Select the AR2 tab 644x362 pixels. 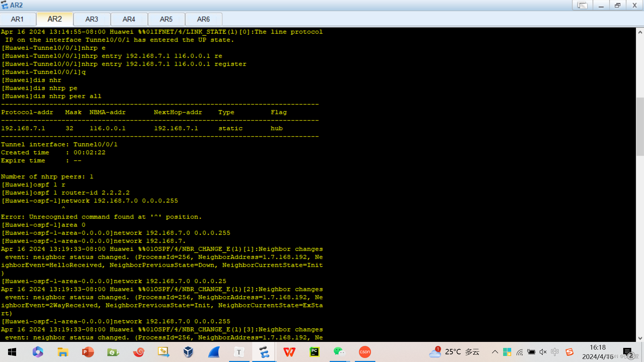[x=55, y=19]
